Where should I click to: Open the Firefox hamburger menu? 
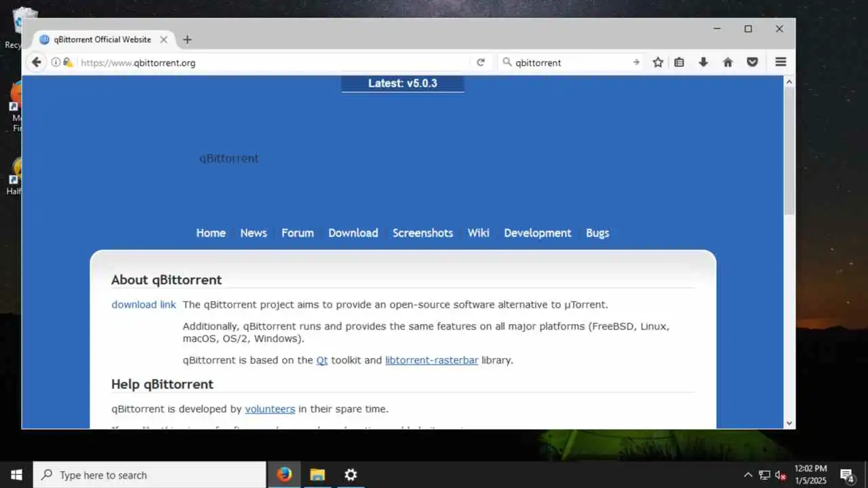click(781, 62)
